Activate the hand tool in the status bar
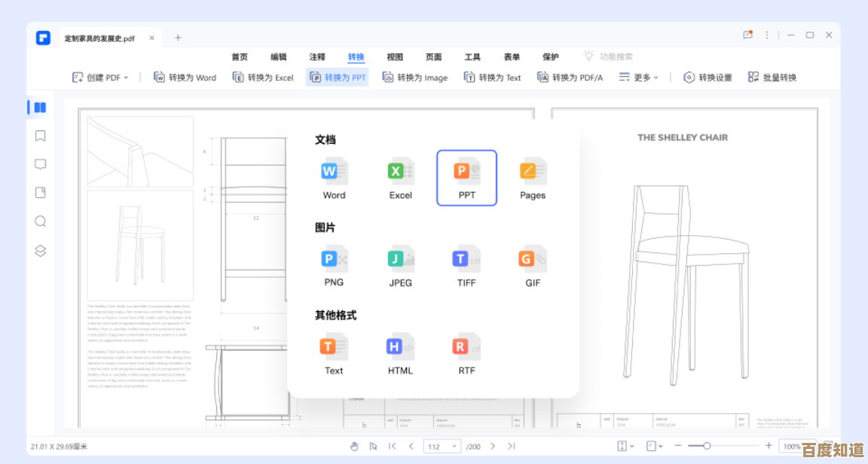Viewport: 868px width, 464px height. [x=354, y=446]
